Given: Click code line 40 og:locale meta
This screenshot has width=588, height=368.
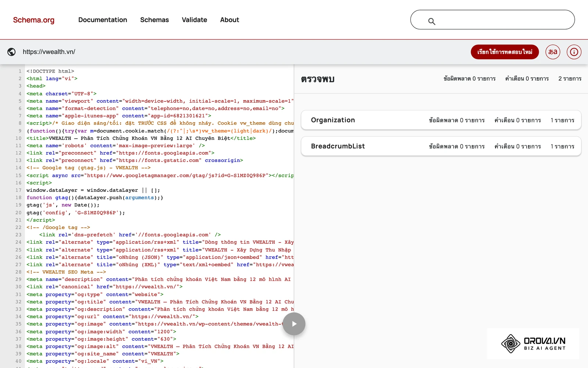Looking at the screenshot, I should (x=95, y=361).
